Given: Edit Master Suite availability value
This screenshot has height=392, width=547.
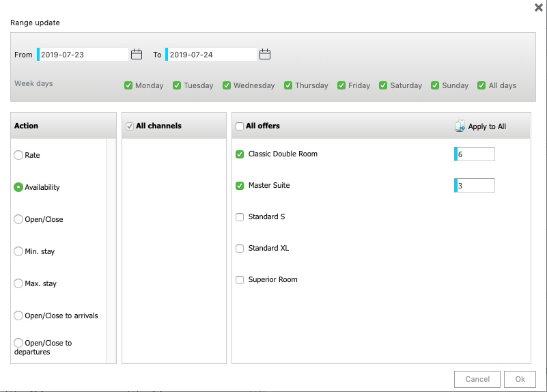Looking at the screenshot, I should point(475,186).
